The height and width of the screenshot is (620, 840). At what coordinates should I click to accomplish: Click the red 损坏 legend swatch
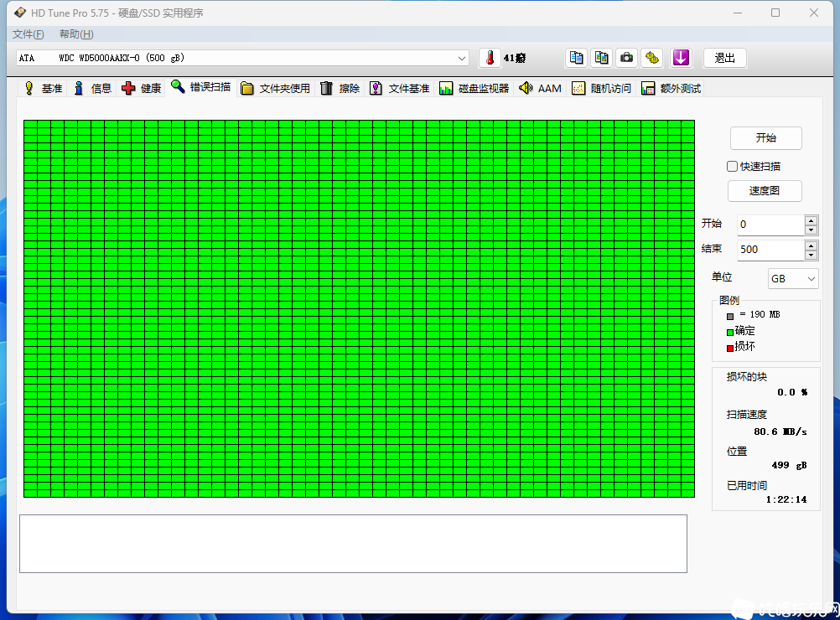click(x=729, y=349)
